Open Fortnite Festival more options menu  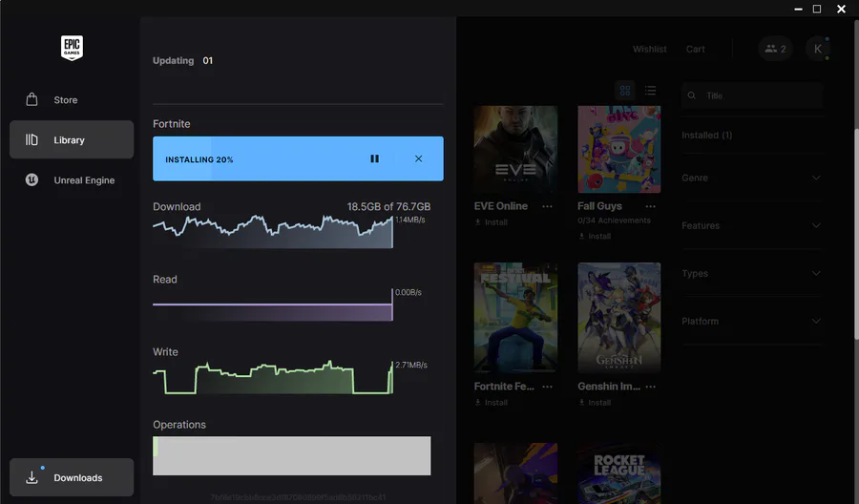point(547,387)
